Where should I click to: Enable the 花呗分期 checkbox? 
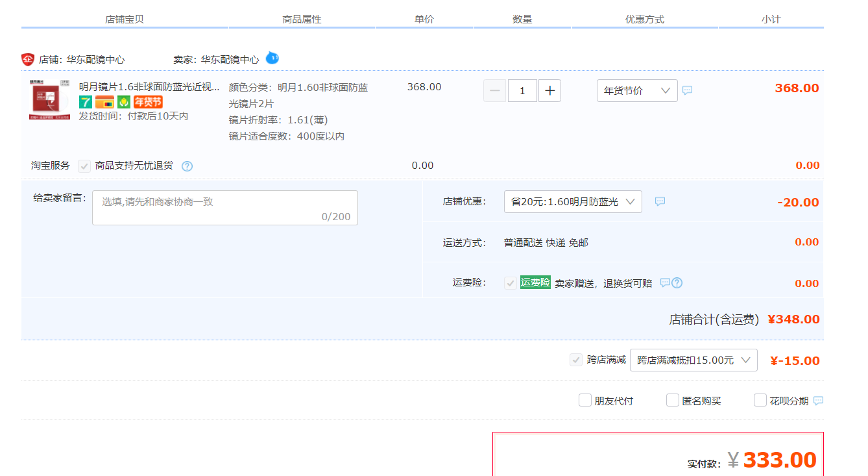760,400
